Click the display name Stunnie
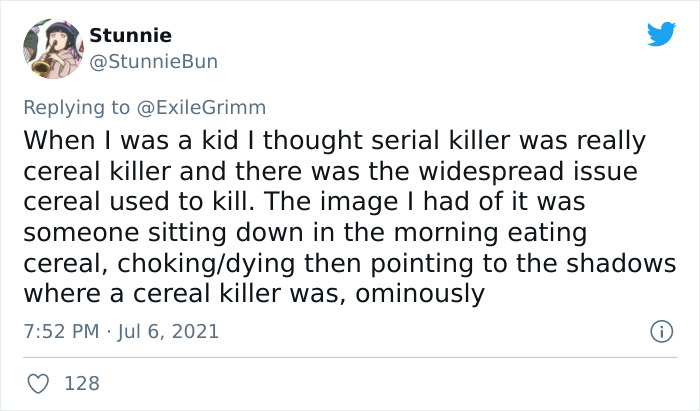 point(130,36)
